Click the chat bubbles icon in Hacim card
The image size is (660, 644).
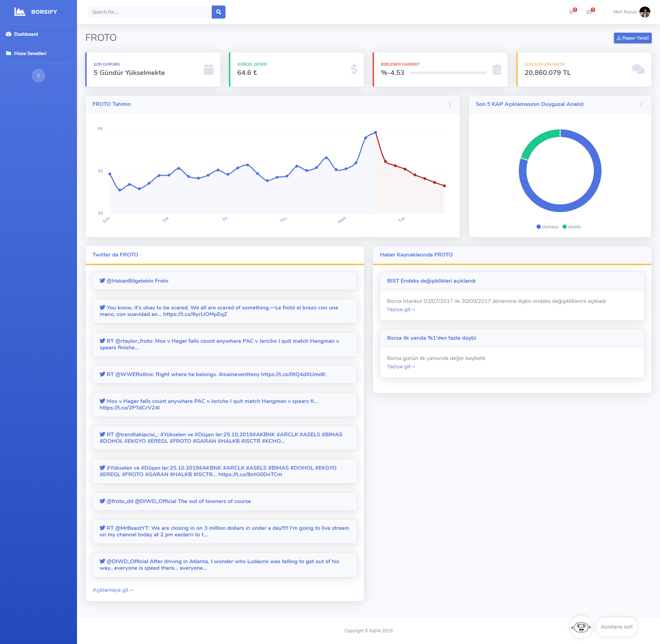coord(638,69)
